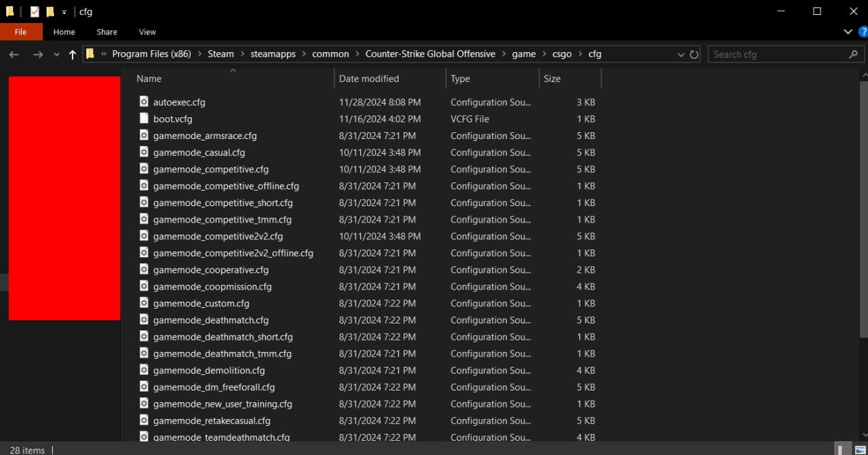The width and height of the screenshot is (868, 455).
Task: Click the Back navigation arrow
Action: 14,54
